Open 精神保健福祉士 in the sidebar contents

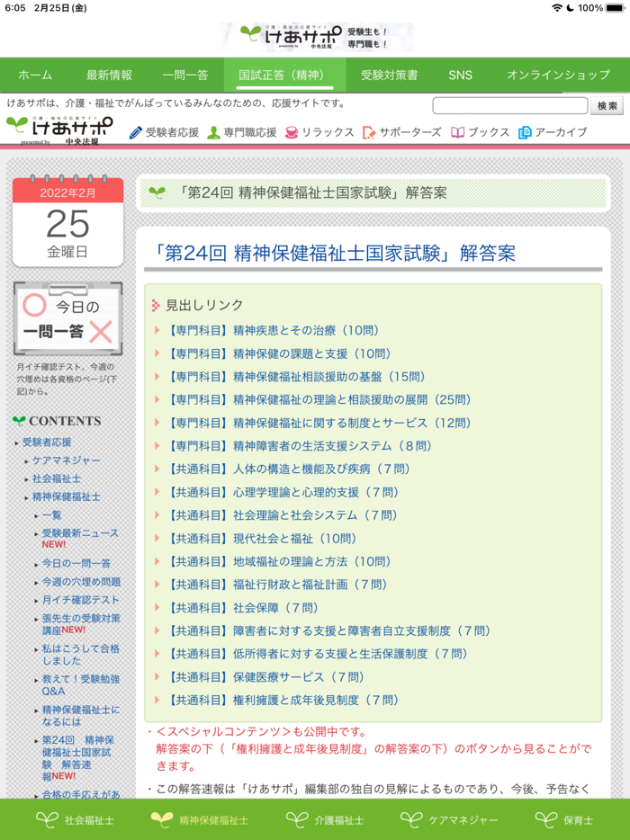[x=67, y=496]
